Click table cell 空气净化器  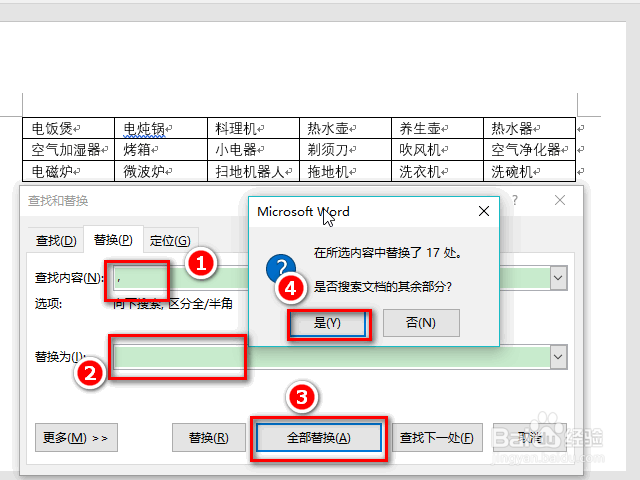pyautogui.click(x=529, y=150)
